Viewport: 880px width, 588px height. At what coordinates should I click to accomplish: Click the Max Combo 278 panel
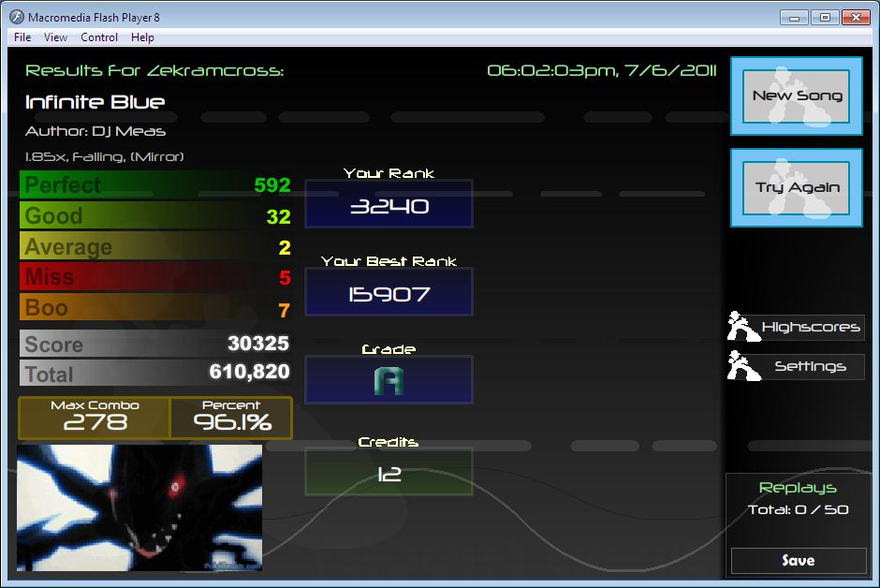(95, 418)
